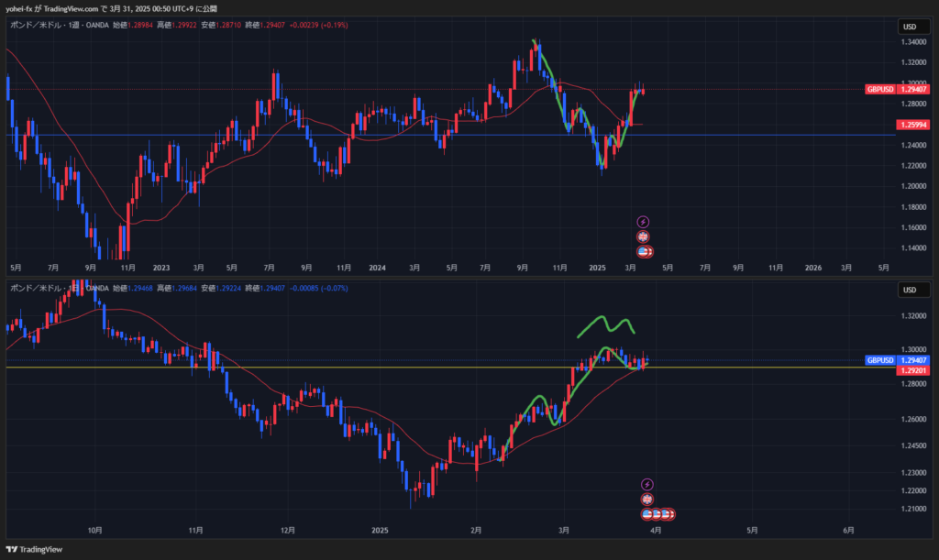Open the USD currency selector on the daily chart
The height and width of the screenshot is (560, 939).
click(x=910, y=291)
